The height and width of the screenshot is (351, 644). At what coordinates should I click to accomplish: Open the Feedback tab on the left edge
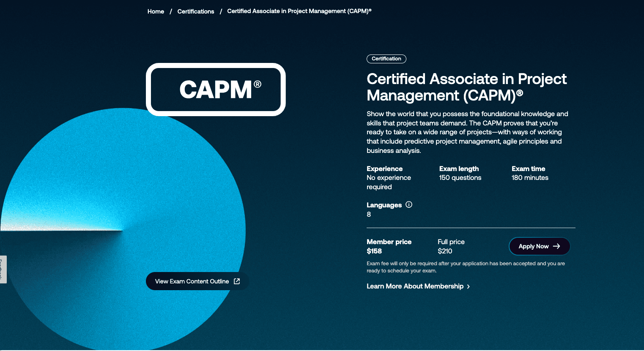coord(3,269)
